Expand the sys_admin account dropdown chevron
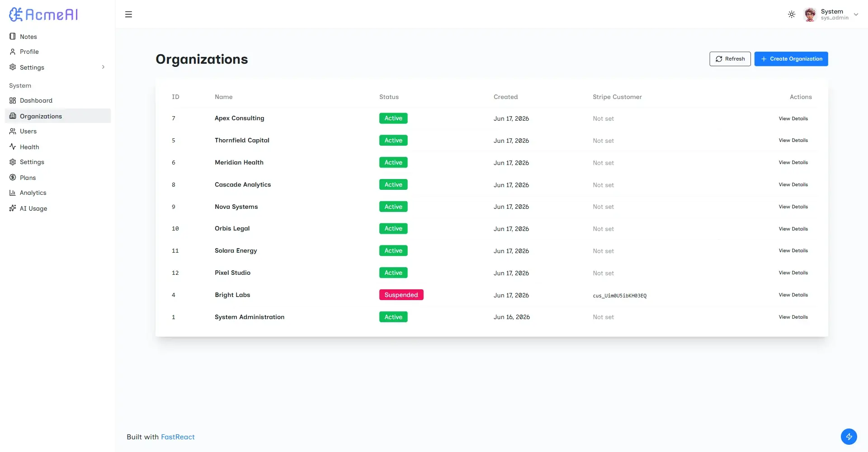 click(856, 14)
